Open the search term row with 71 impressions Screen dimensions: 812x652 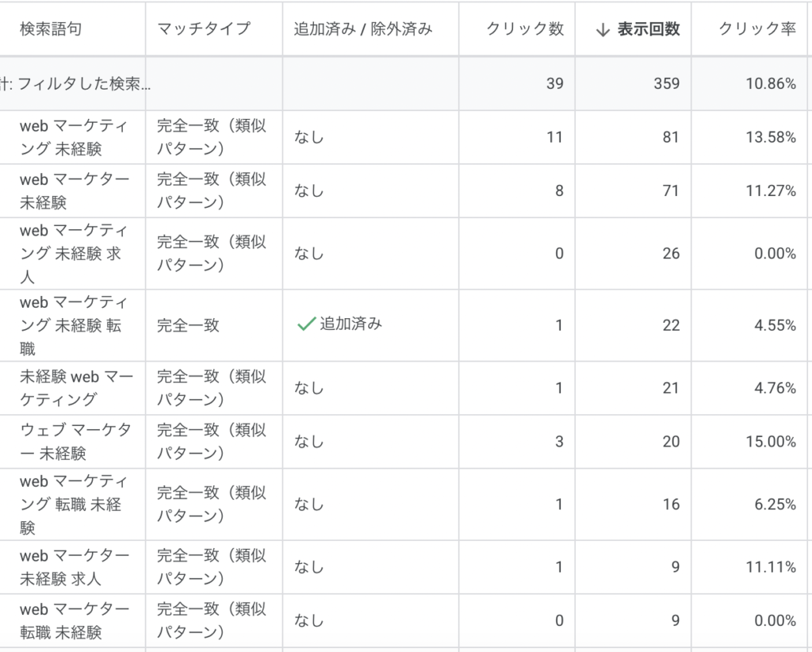point(74,191)
